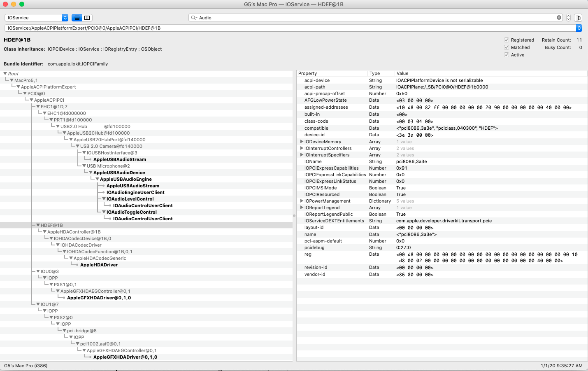Select IOAudioLevelControl entry
The width and height of the screenshot is (588, 371).
click(x=130, y=199)
